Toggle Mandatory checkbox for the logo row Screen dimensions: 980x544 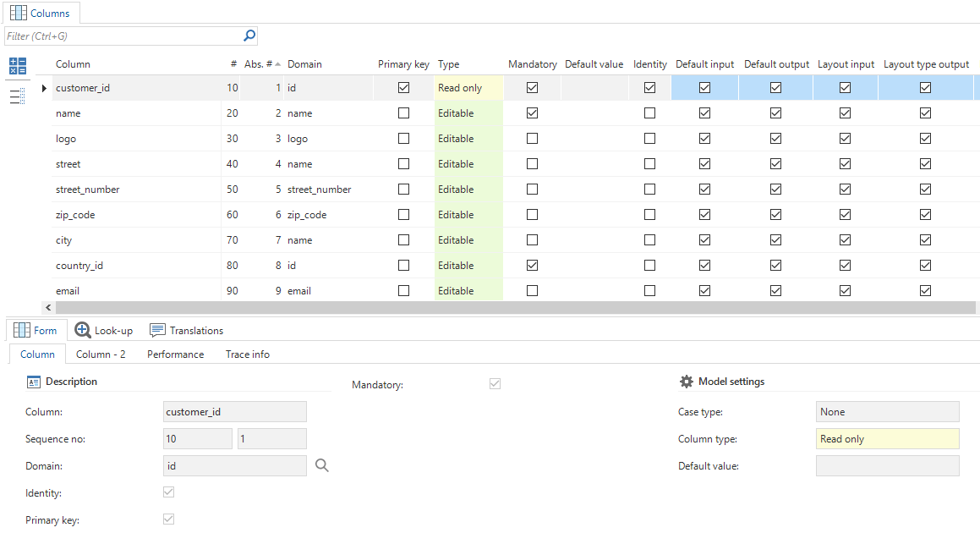tap(532, 139)
